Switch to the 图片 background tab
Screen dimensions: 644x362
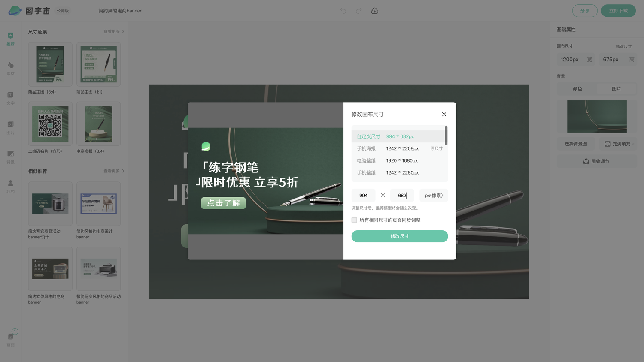(x=617, y=89)
